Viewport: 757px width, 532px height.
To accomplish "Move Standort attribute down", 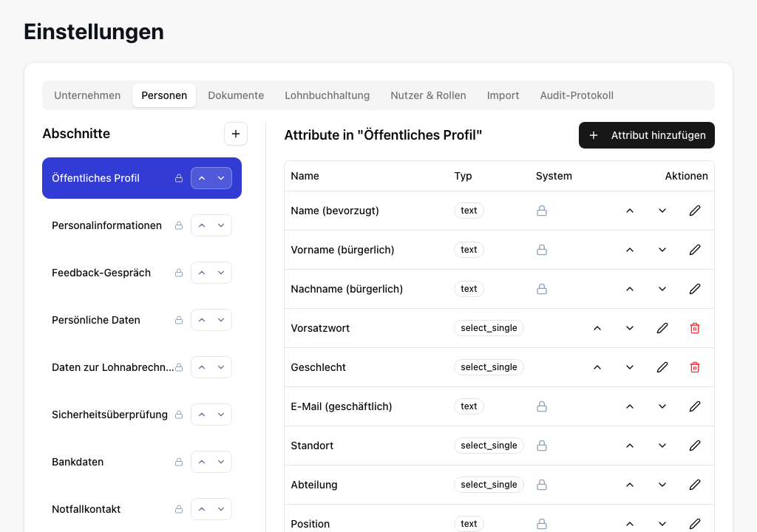I will (x=662, y=446).
